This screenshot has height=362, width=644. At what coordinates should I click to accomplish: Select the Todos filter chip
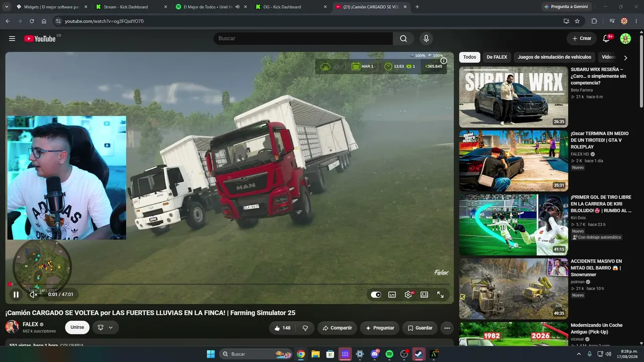469,57
